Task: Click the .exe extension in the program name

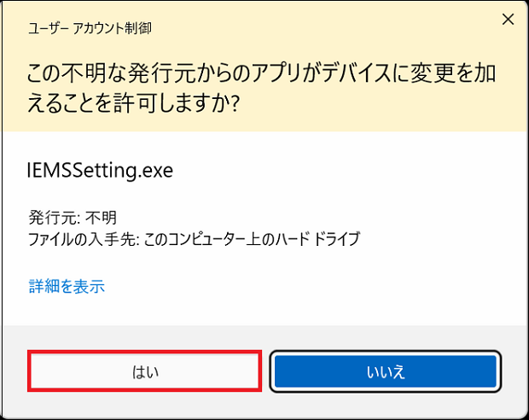Action: (155, 172)
